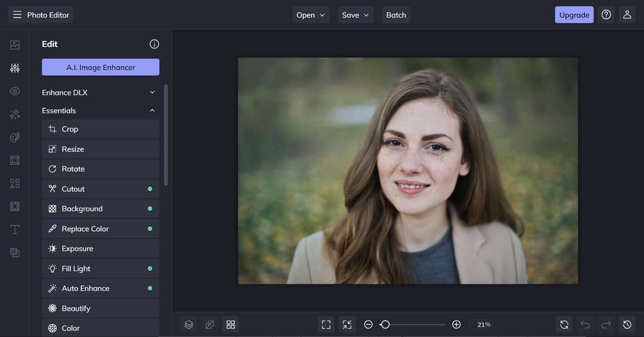Open the help question mark icon
The height and width of the screenshot is (337, 644).
pos(606,15)
